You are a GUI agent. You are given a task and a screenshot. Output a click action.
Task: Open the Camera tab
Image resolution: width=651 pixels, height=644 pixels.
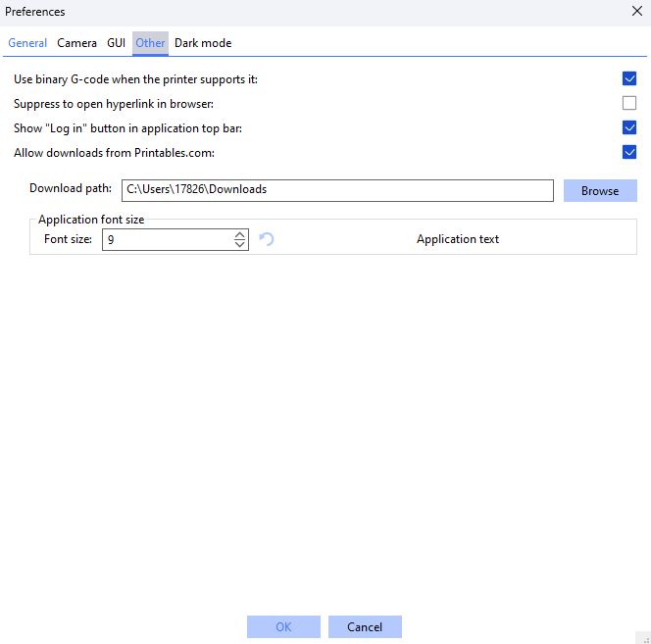coord(76,43)
